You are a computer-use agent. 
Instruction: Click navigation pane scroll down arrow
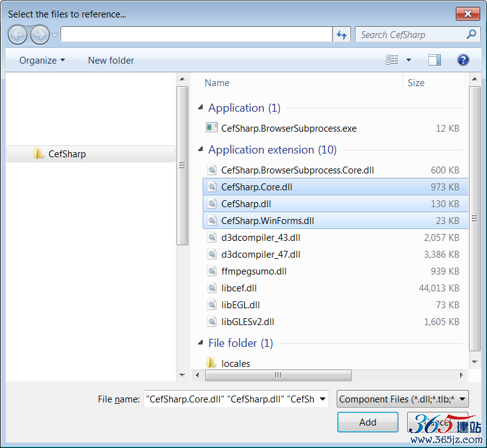tap(182, 375)
